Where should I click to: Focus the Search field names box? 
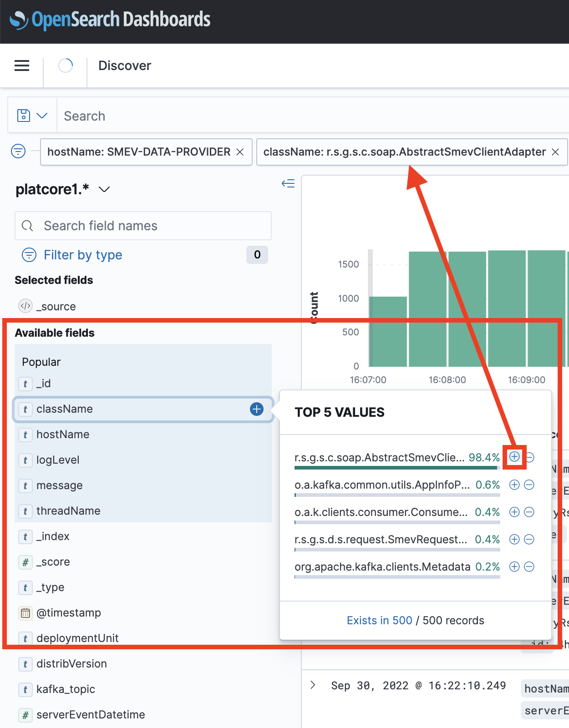tap(143, 226)
